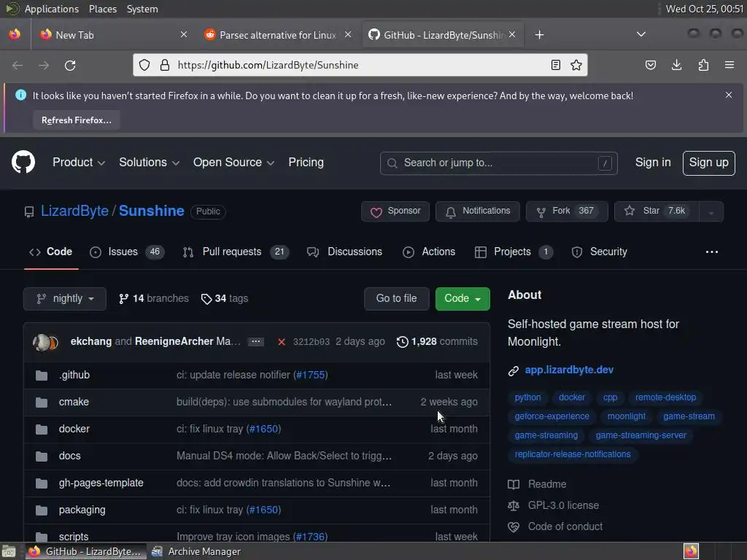The image size is (747, 560).
Task: Click the commit history clock icon
Action: click(x=403, y=341)
